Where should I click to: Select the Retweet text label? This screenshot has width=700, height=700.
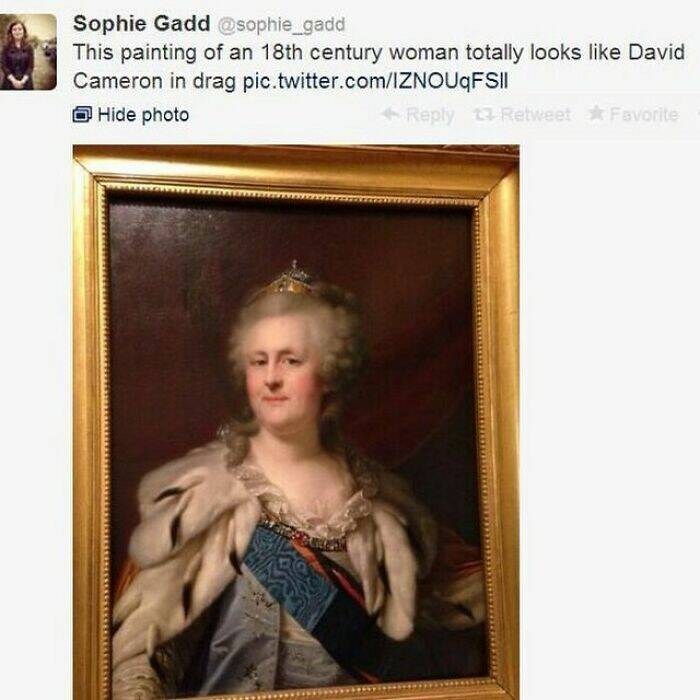click(x=536, y=115)
